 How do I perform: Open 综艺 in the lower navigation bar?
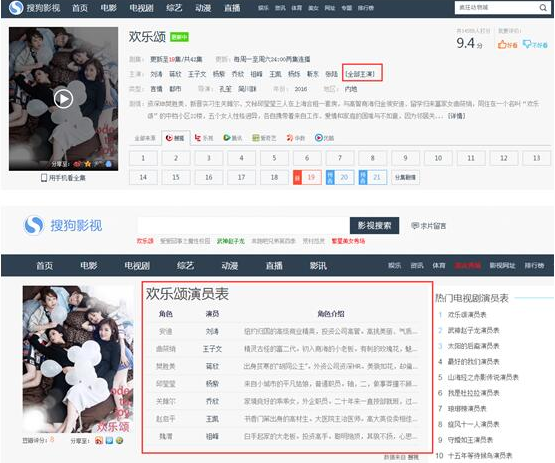(185, 265)
